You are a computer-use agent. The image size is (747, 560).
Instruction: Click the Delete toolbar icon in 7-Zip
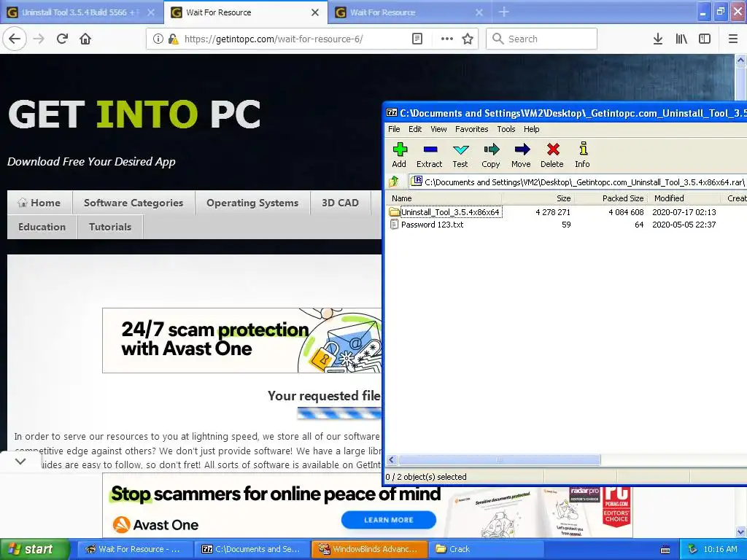pyautogui.click(x=552, y=155)
